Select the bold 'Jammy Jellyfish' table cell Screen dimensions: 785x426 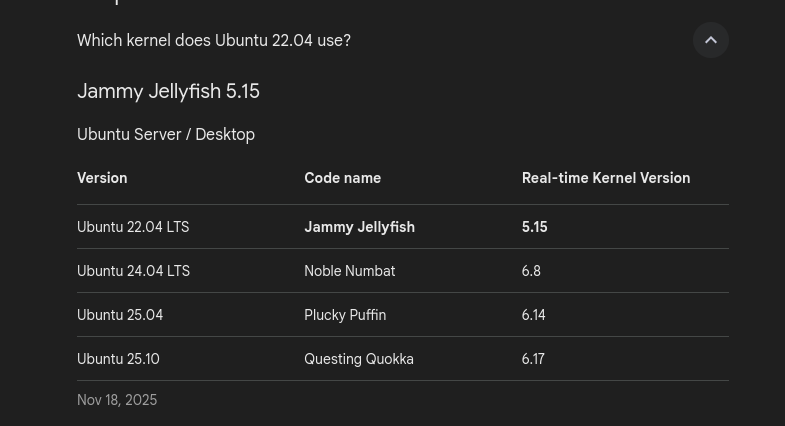pyautogui.click(x=359, y=227)
